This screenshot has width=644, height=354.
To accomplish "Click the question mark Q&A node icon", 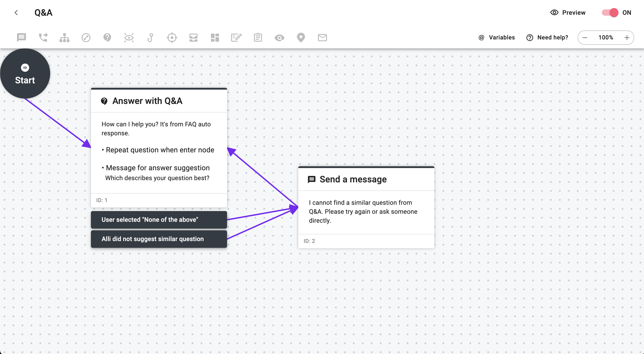I will [107, 37].
